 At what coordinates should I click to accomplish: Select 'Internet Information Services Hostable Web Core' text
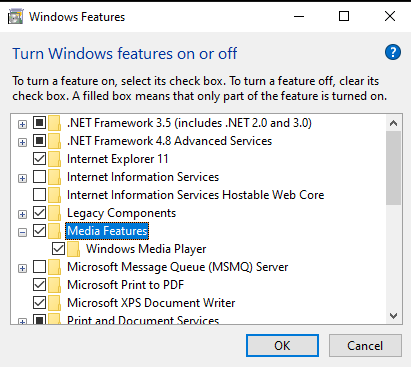195,195
